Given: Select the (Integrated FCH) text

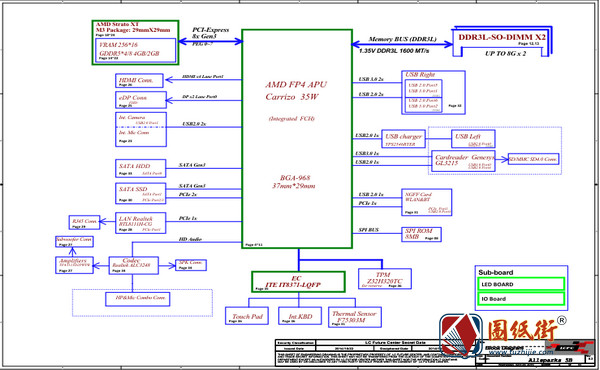Looking at the screenshot, I should pyautogui.click(x=292, y=119).
